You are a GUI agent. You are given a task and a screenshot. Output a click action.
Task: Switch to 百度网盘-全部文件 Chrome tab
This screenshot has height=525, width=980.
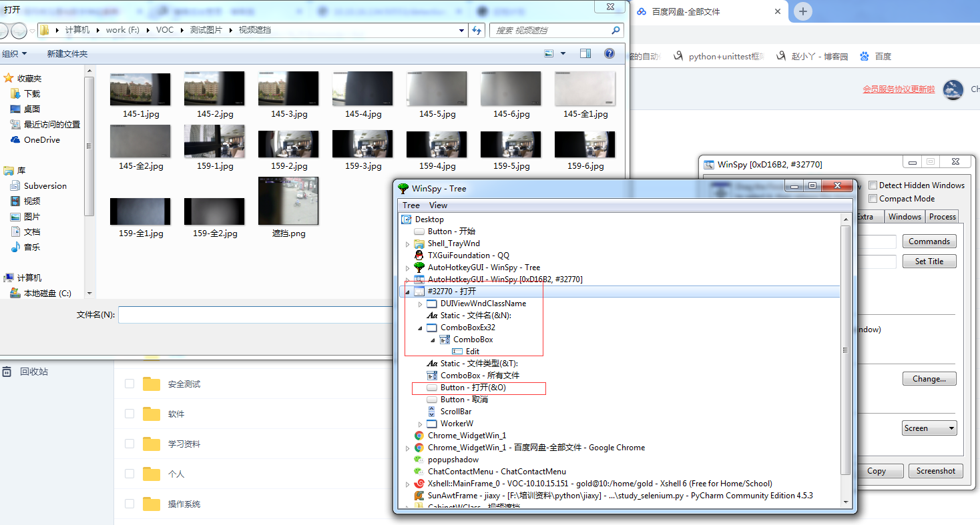[x=708, y=12]
